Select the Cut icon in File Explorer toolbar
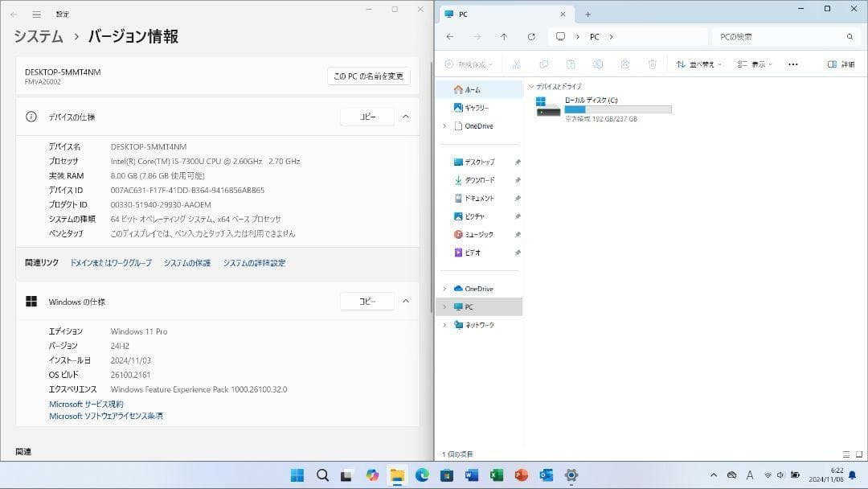 click(516, 64)
